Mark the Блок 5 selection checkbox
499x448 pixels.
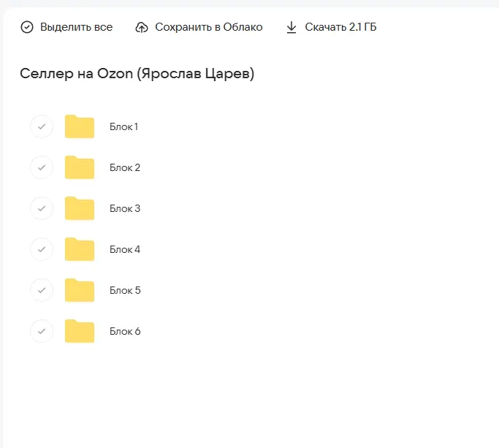coord(42,290)
